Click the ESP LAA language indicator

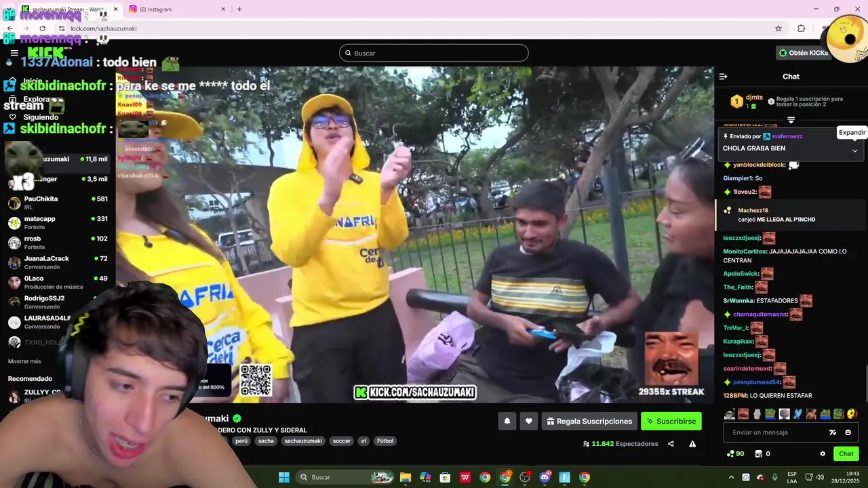pos(792,477)
